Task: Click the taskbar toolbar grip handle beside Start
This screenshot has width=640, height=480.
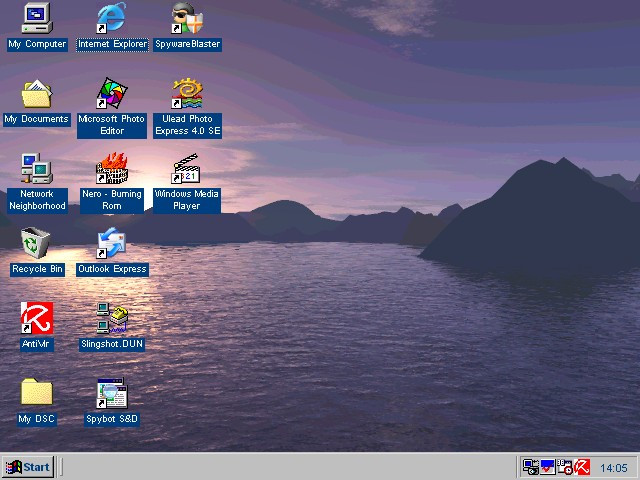Action: point(61,467)
